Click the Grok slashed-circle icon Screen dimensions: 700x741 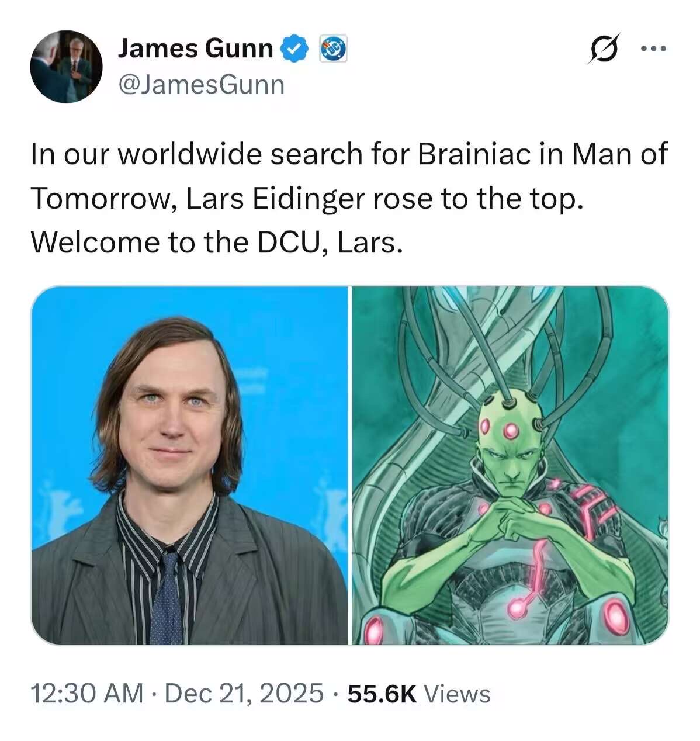602,49
